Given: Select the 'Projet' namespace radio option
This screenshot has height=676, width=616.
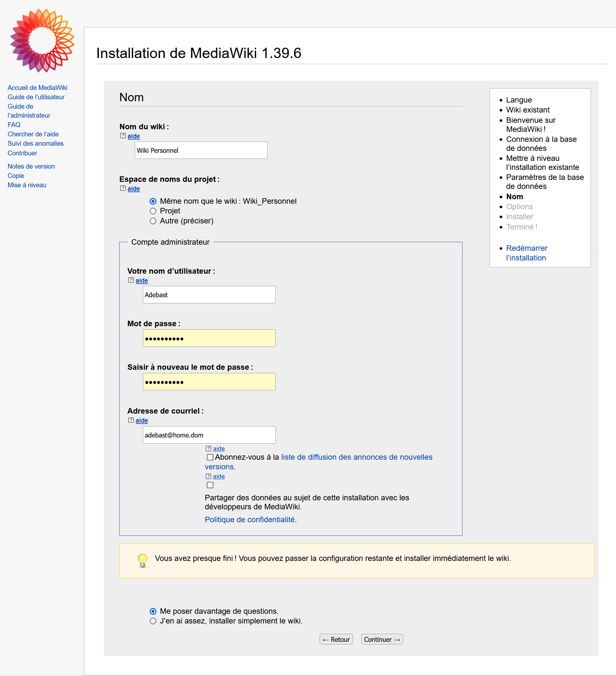Looking at the screenshot, I should click(x=153, y=211).
